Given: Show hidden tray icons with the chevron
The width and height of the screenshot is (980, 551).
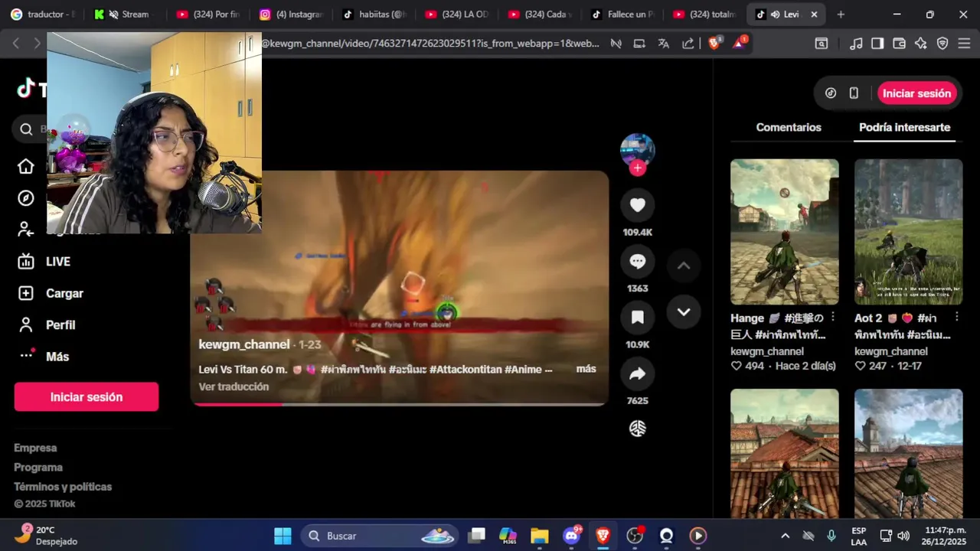Looking at the screenshot, I should pyautogui.click(x=785, y=536).
